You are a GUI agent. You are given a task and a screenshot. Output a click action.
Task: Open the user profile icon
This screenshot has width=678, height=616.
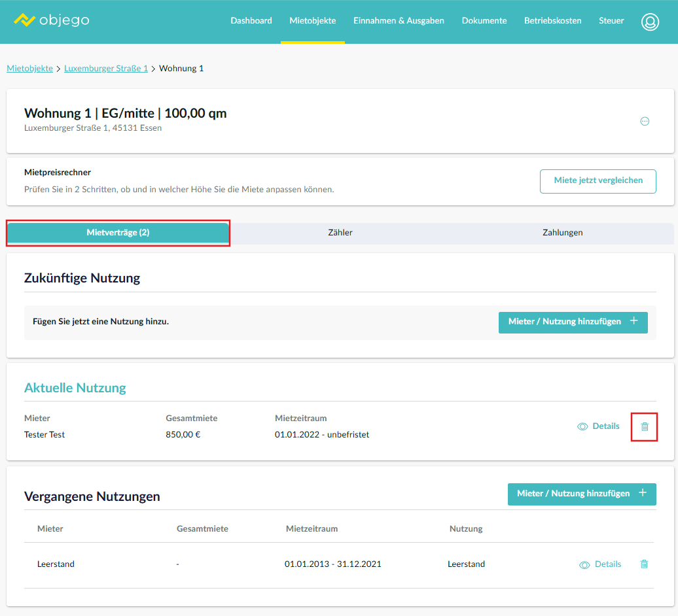pos(650,22)
